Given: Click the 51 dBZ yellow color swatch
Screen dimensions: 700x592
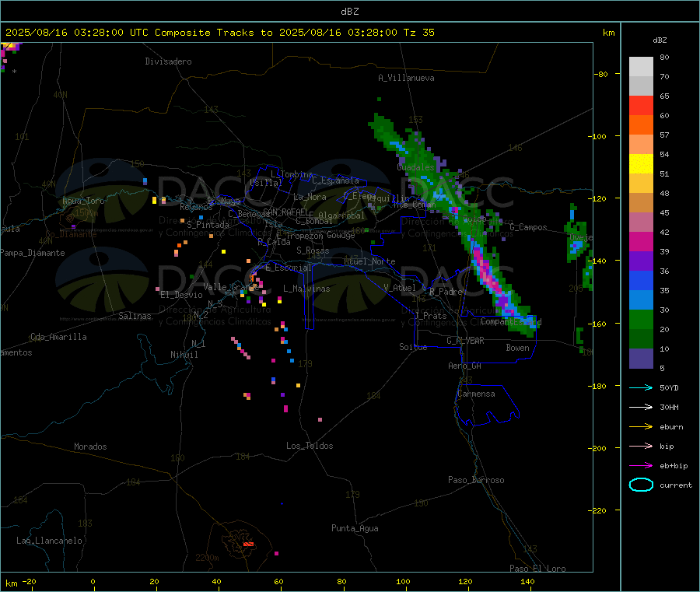Looking at the screenshot, I should point(641,164).
